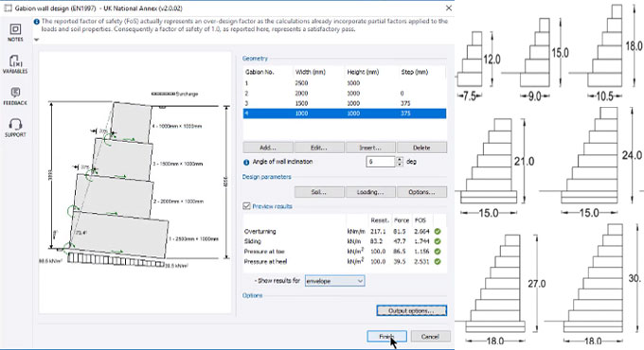Select highlighted gabion row 4 width 1000
This screenshot has width=644, height=350.
[x=345, y=114]
